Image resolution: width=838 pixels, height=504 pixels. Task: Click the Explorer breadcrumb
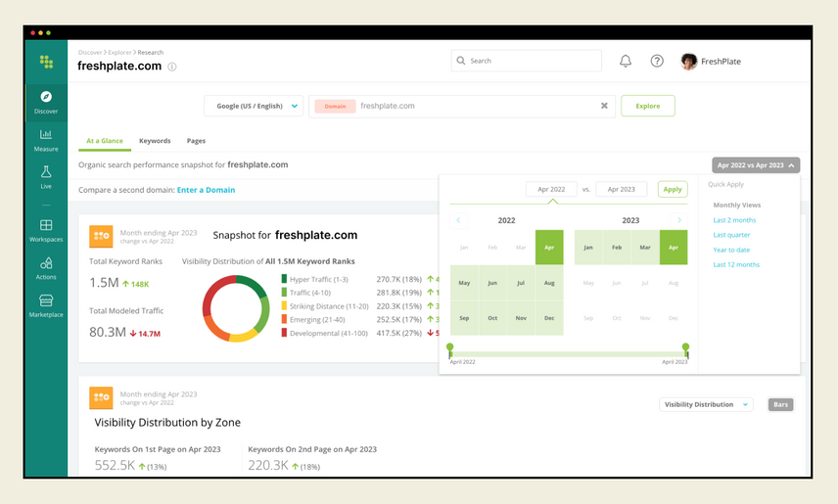119,53
